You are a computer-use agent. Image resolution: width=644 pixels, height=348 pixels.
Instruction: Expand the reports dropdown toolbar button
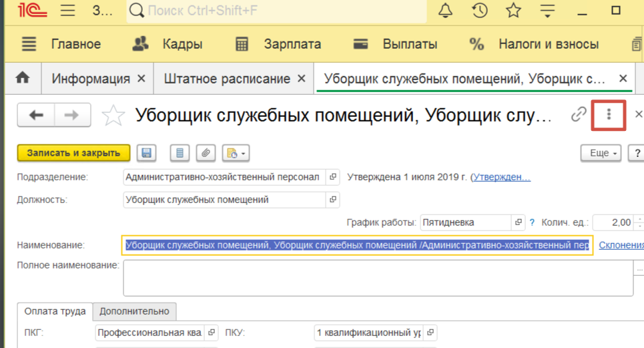point(236,153)
